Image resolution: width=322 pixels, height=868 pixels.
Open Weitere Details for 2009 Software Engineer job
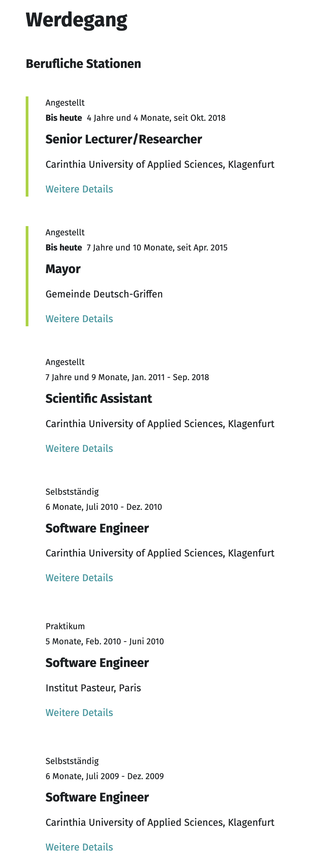tap(79, 847)
